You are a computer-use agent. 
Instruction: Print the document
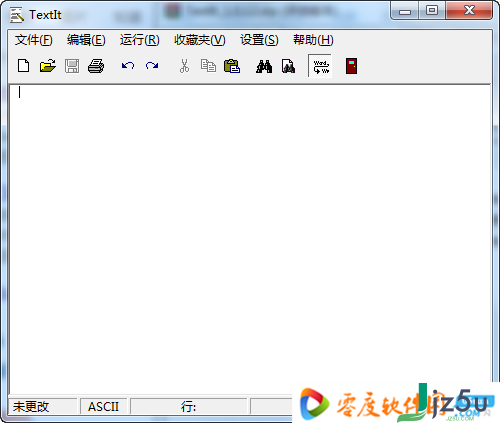(96, 66)
